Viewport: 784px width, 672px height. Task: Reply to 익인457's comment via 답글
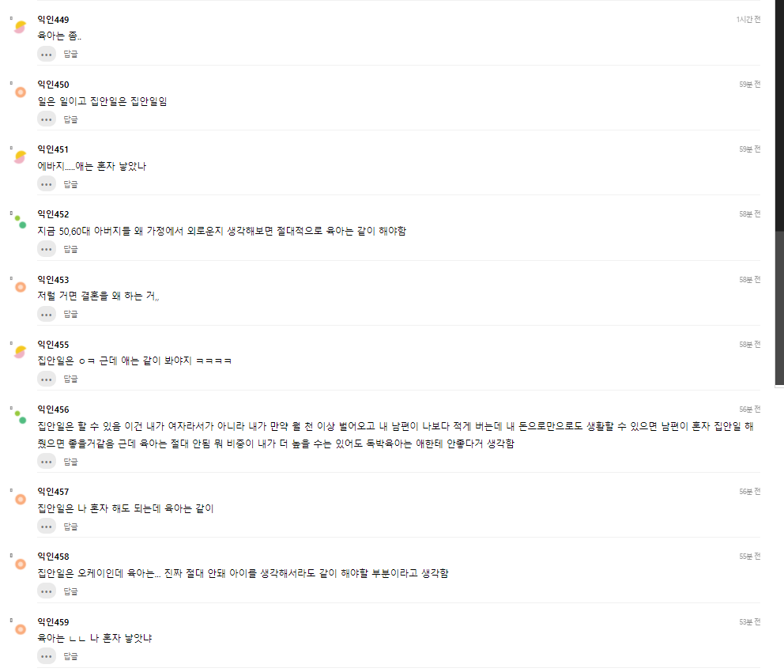70,527
